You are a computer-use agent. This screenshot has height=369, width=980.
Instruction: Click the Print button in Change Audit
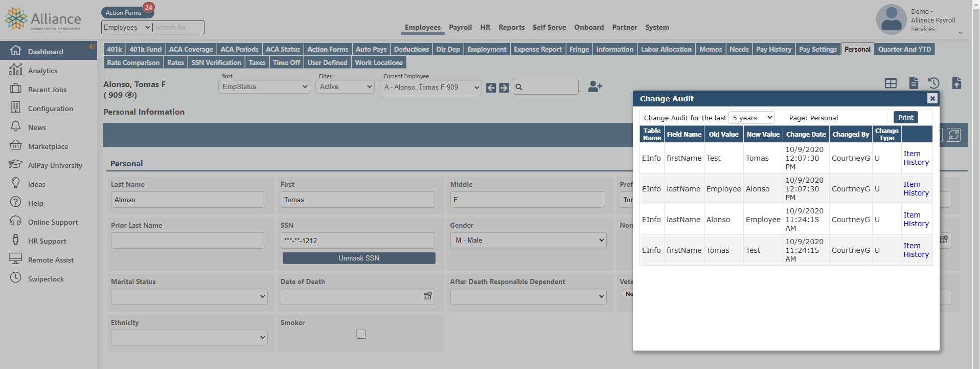pos(905,118)
